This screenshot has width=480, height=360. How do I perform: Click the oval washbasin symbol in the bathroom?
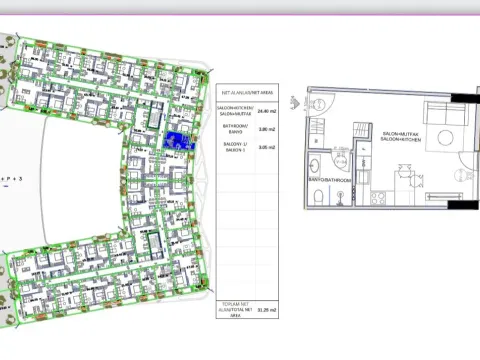314,165
